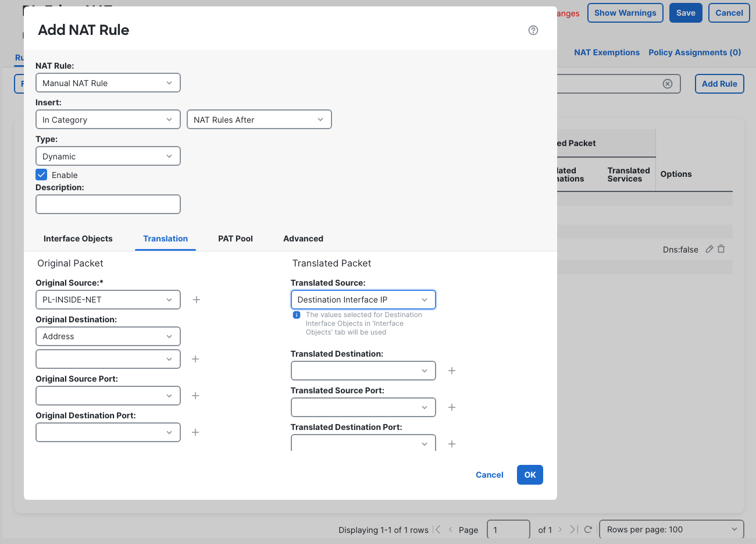This screenshot has width=756, height=544.
Task: Delete the rule with the trash icon
Action: coord(721,249)
